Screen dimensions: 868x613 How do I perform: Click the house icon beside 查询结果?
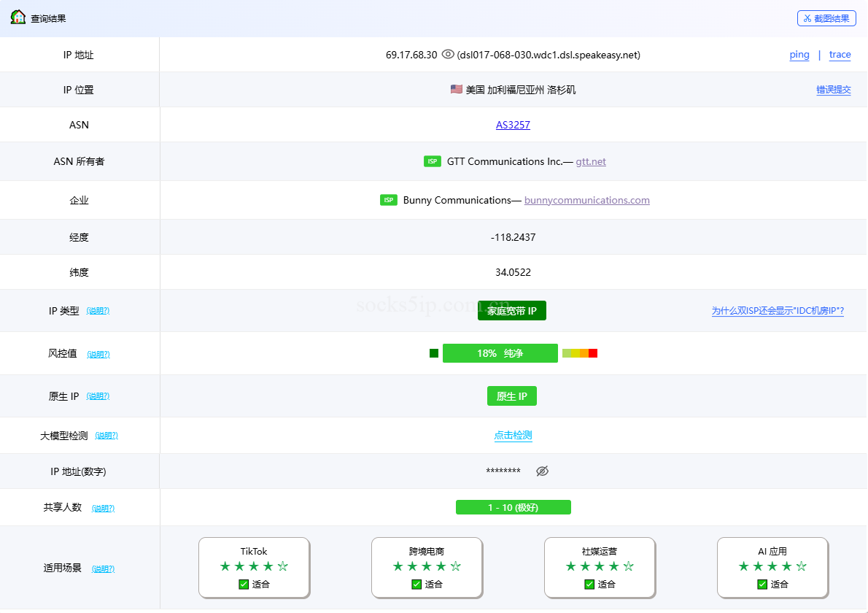[x=18, y=18]
